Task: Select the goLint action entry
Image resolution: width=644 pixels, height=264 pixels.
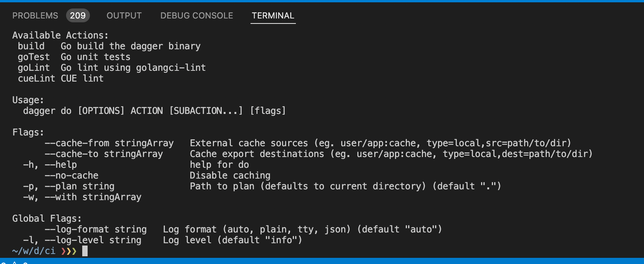Action: pos(34,67)
